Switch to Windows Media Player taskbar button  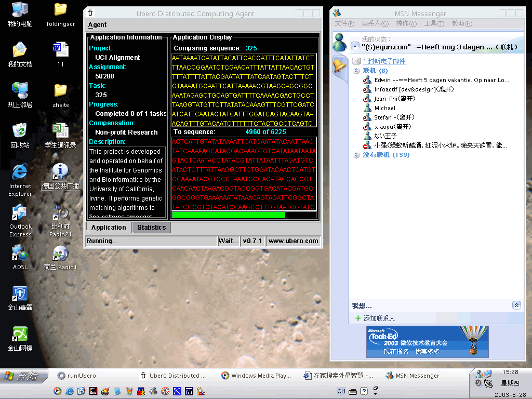pos(256,376)
